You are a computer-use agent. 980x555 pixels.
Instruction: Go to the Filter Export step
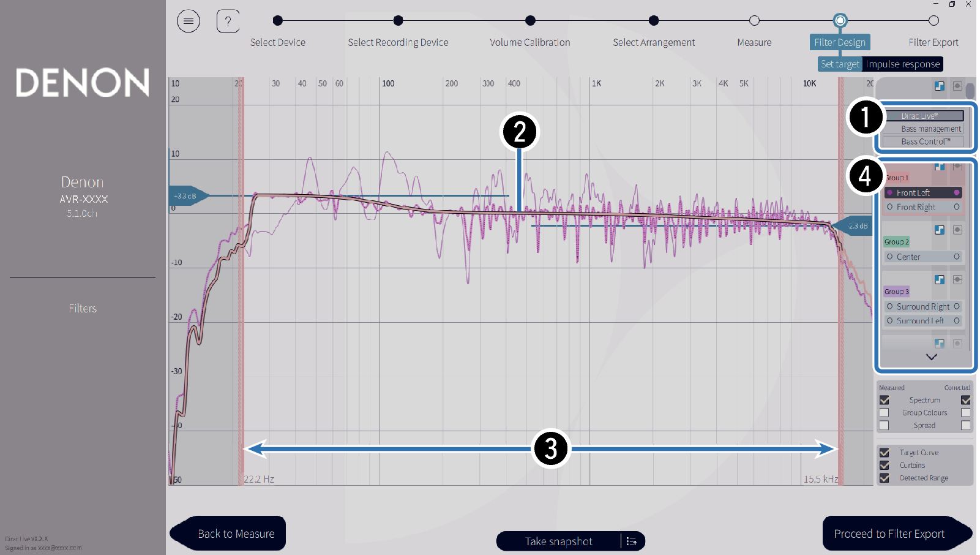tap(933, 21)
